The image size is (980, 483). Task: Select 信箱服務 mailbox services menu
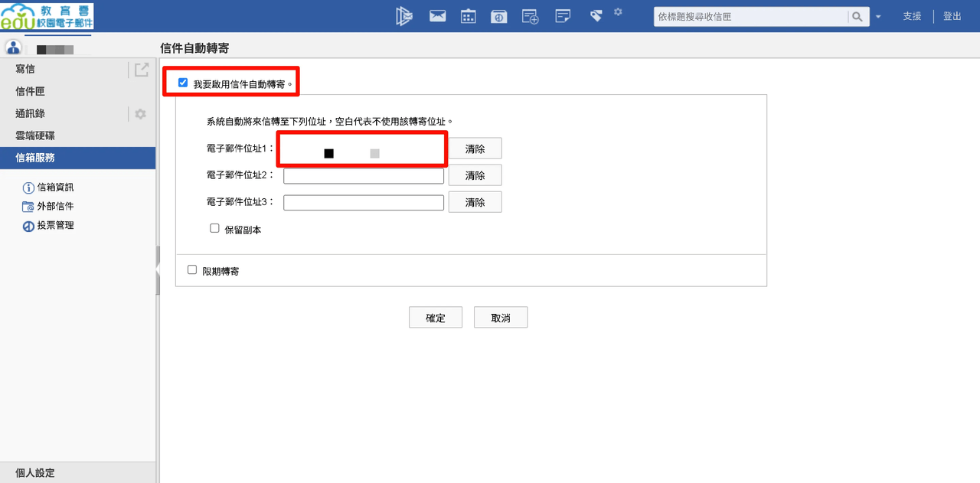(x=77, y=158)
